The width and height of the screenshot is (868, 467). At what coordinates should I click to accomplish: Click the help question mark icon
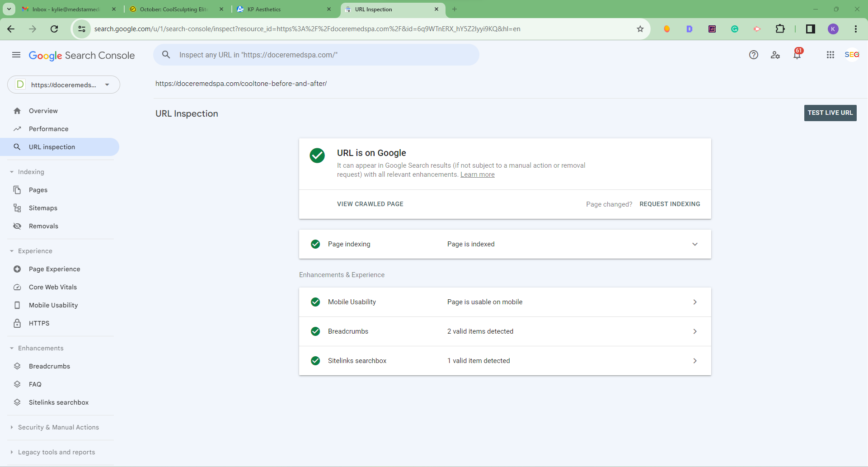[754, 55]
